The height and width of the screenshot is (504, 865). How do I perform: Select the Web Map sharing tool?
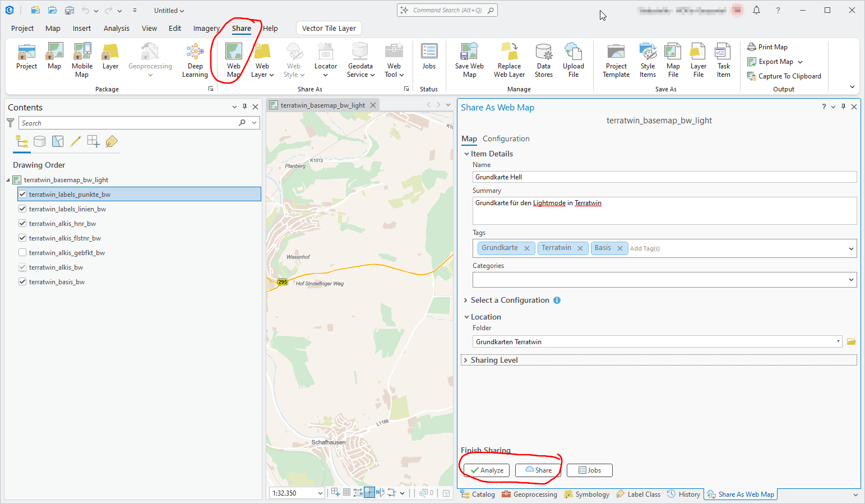[x=233, y=59]
